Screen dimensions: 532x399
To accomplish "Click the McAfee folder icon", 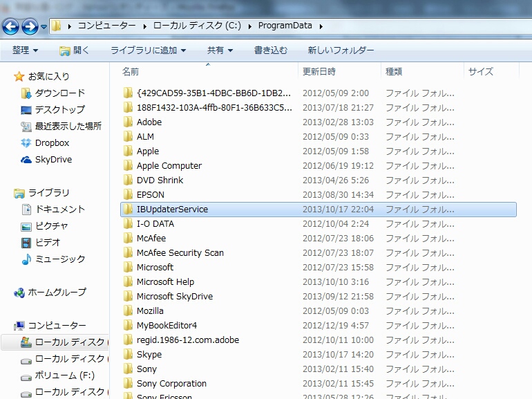I will coord(128,238).
